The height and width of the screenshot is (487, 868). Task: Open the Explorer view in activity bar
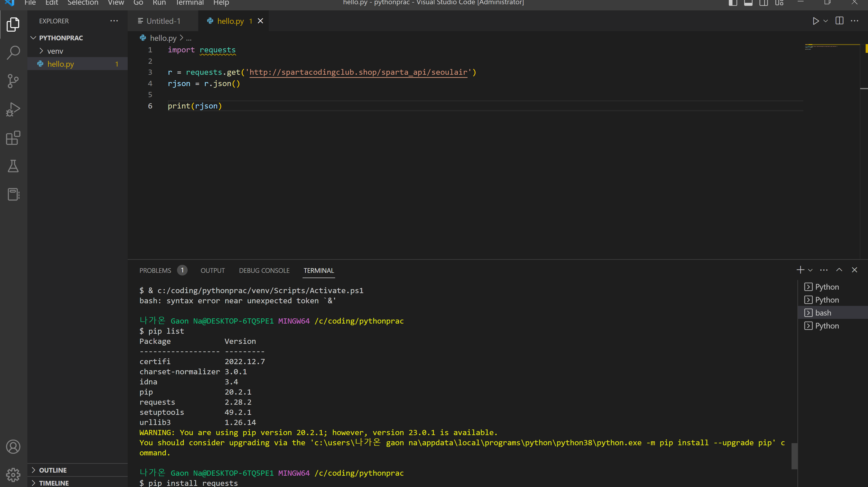tap(13, 25)
